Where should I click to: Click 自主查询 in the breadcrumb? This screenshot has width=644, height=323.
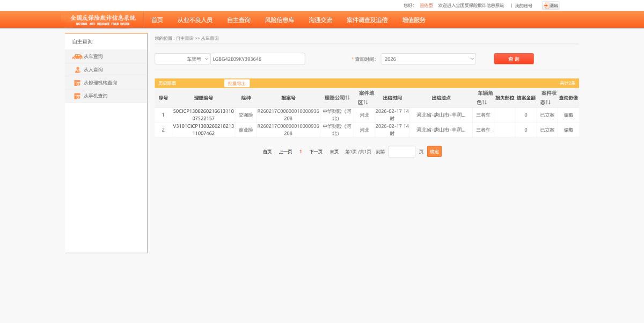(x=185, y=39)
